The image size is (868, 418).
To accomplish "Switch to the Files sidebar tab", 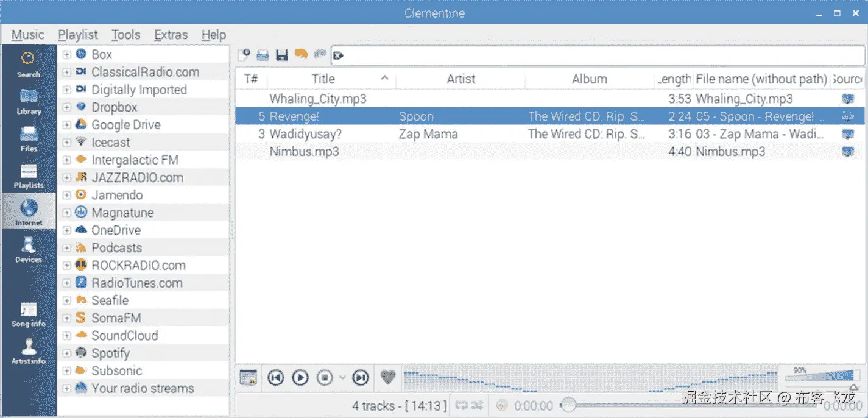I will (x=29, y=139).
